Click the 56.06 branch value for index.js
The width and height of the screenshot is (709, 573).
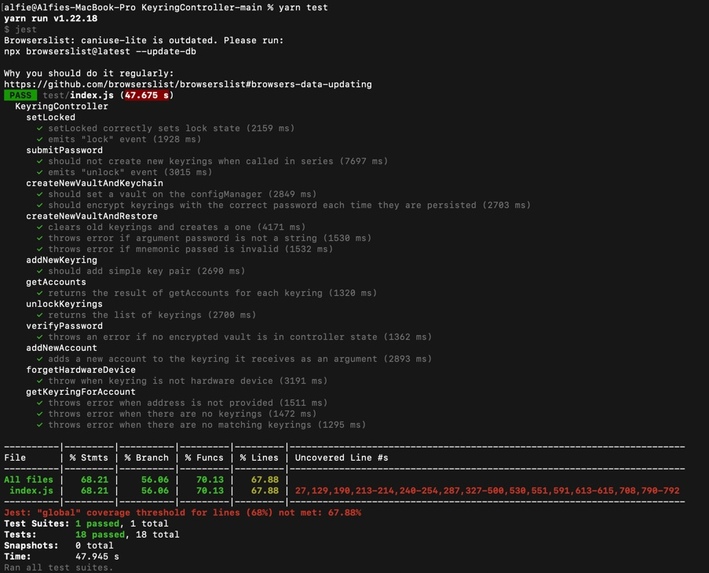click(x=155, y=491)
